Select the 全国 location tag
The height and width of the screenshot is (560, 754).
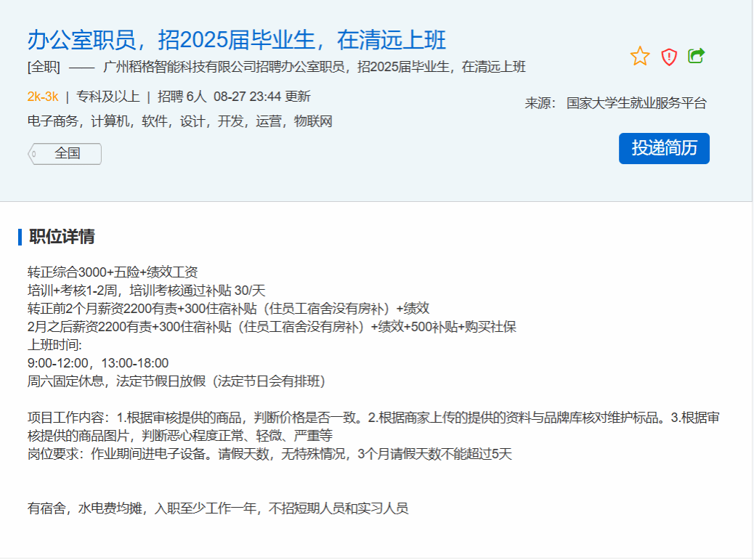coord(66,154)
